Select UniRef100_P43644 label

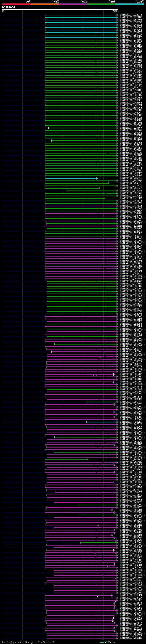point(131,168)
